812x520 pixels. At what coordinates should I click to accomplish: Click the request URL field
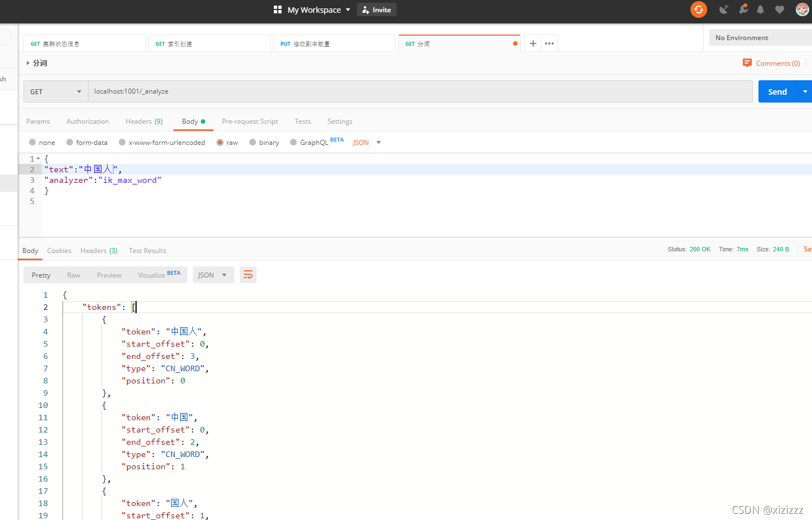[420, 91]
